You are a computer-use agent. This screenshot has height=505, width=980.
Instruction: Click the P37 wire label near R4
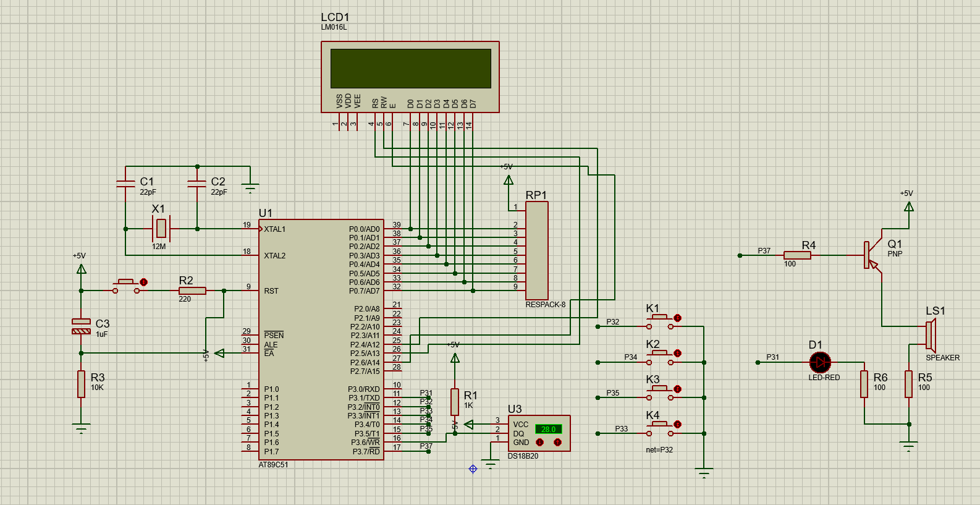click(x=764, y=251)
